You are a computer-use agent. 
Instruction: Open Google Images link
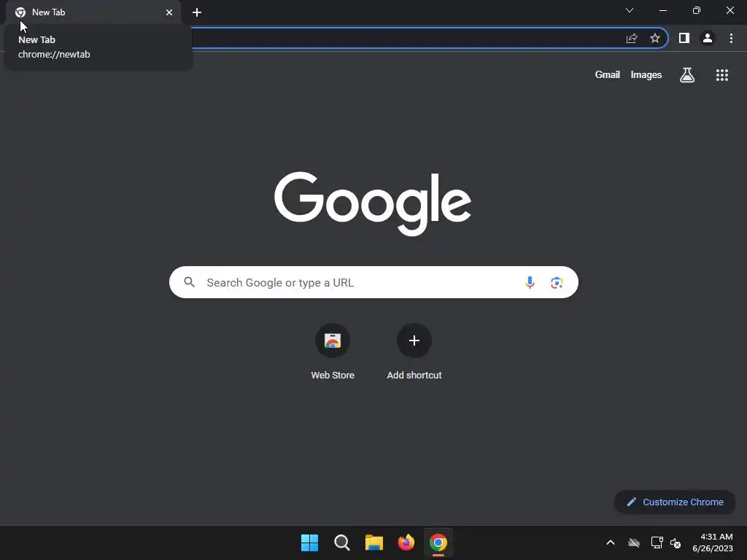(646, 75)
